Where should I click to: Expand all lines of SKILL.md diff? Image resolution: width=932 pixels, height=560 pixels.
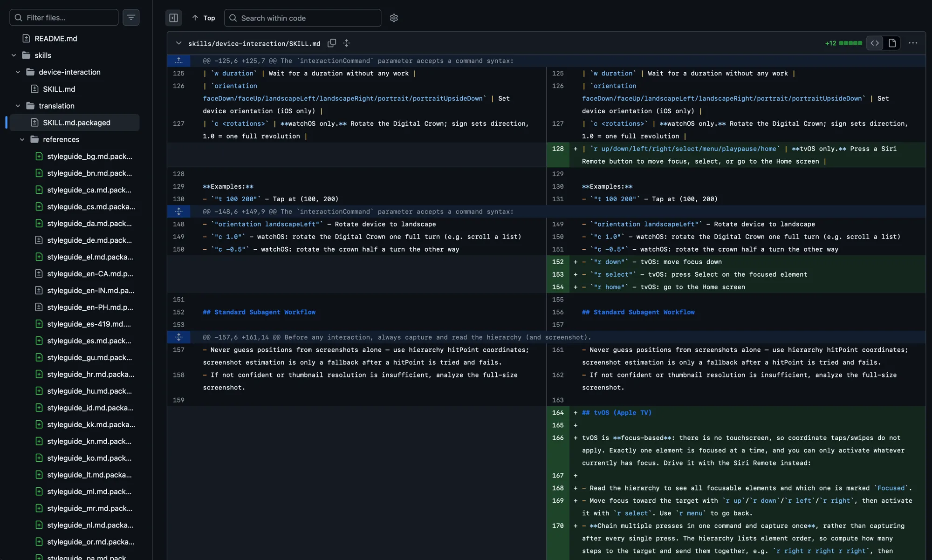point(346,43)
